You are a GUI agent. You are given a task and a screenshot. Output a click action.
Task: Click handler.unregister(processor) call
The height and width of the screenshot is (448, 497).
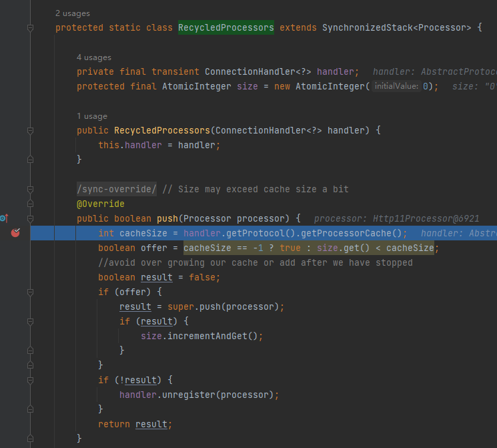(x=199, y=395)
